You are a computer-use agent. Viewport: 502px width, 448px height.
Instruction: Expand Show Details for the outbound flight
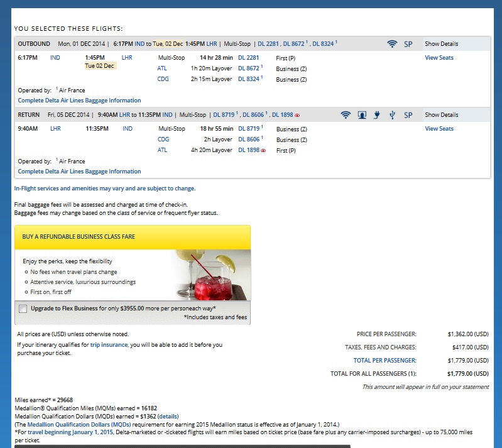pos(441,44)
